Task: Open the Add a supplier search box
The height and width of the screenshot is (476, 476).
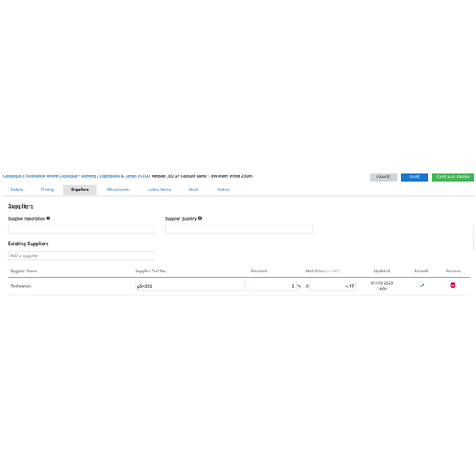Action: point(82,256)
